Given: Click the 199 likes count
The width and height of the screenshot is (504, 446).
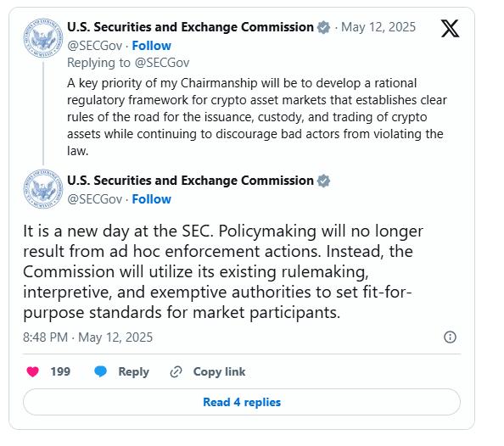Looking at the screenshot, I should tap(60, 371).
